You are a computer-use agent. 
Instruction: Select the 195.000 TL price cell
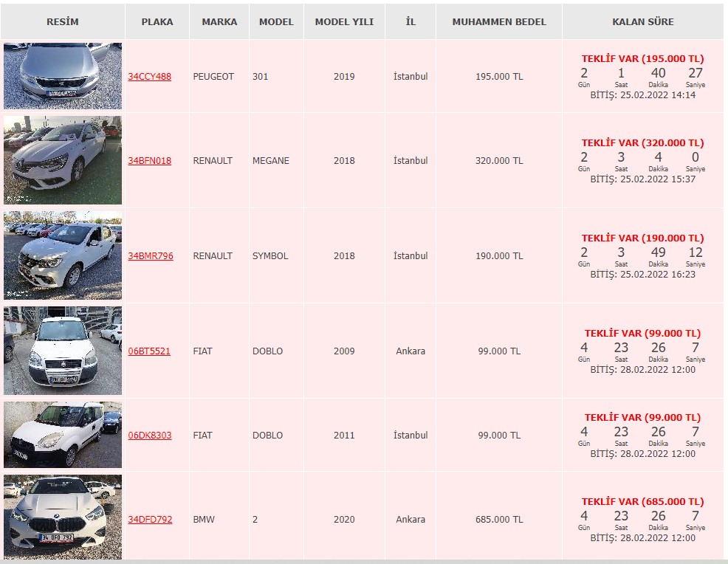click(x=499, y=77)
